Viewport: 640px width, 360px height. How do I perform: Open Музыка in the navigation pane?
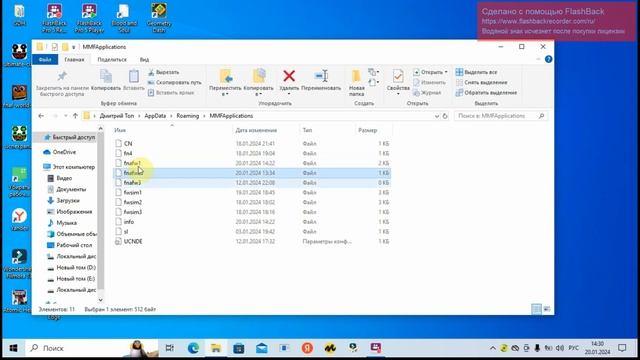(x=66, y=223)
